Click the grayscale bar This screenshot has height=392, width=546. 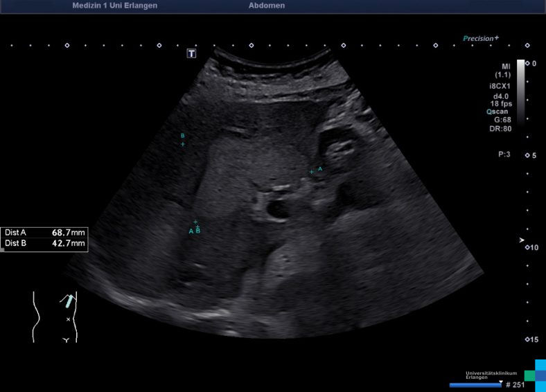pyautogui.click(x=520, y=90)
